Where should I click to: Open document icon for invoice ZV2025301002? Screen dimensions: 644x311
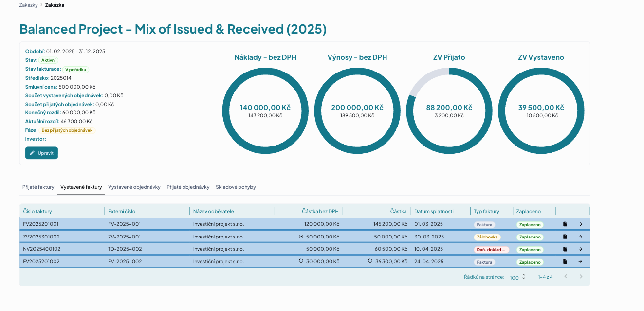[565, 237]
